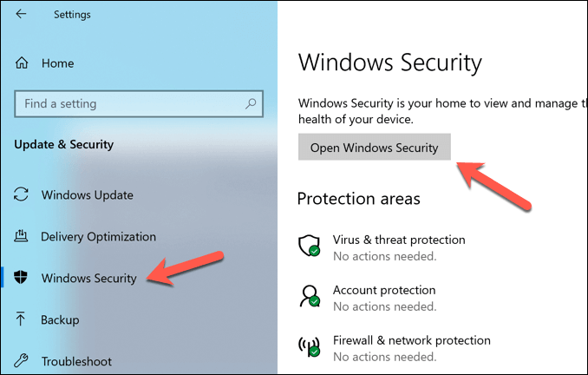Click the Delivery Optimization icon

pyautogui.click(x=22, y=236)
